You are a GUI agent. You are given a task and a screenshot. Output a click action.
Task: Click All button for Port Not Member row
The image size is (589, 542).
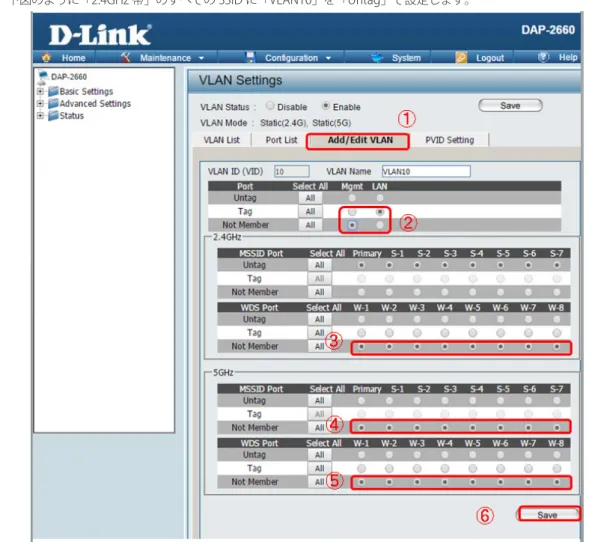(310, 225)
